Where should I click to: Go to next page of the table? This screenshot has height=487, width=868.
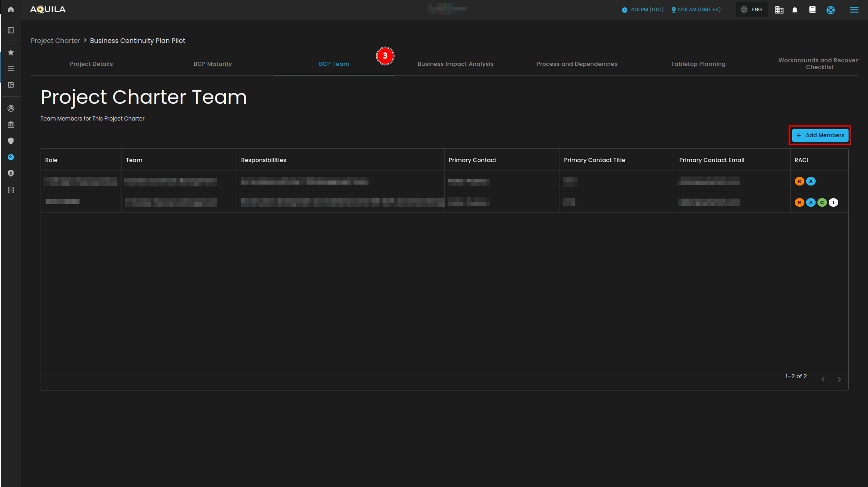[x=839, y=380]
